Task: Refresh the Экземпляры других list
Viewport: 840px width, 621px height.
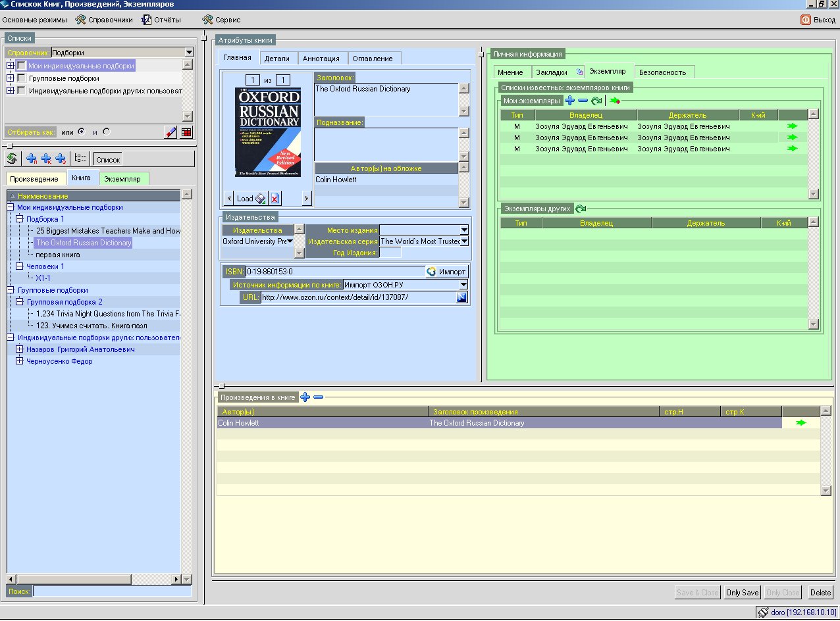Action: tap(581, 209)
